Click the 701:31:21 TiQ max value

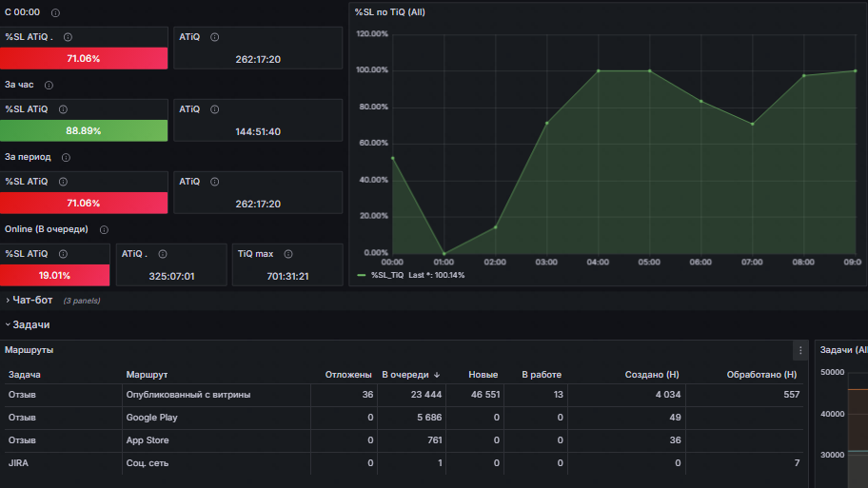click(287, 276)
